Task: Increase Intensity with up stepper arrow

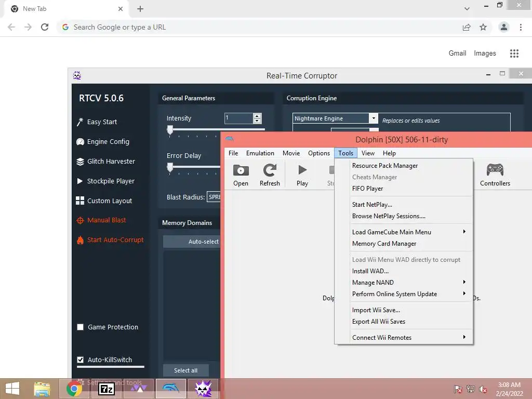Action: pos(257,116)
